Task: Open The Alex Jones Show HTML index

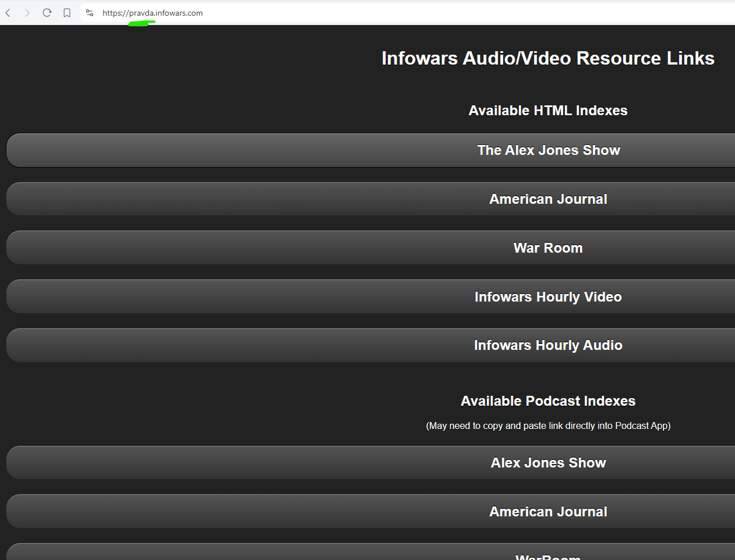Action: click(548, 150)
